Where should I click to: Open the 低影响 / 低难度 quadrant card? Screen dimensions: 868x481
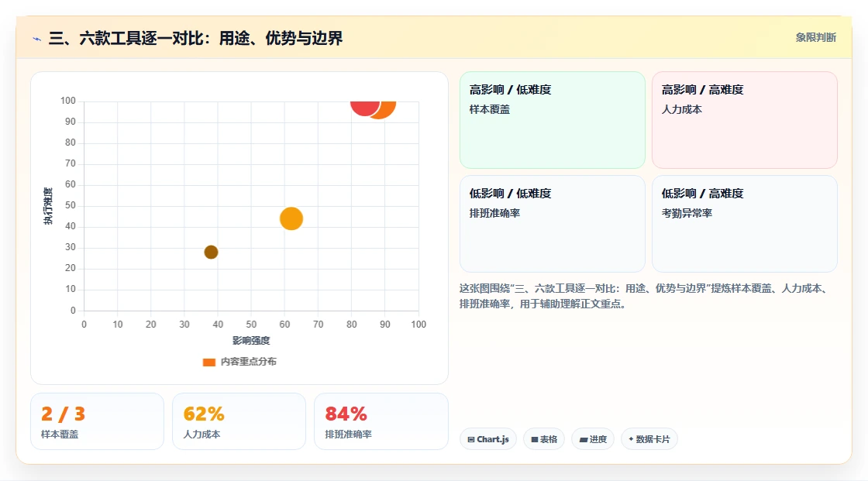tap(553, 224)
